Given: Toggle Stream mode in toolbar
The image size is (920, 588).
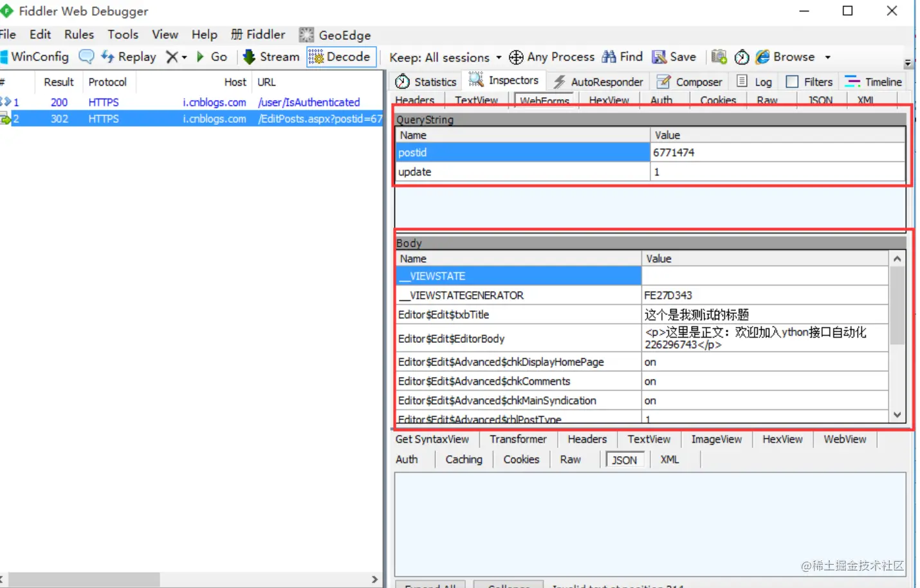Looking at the screenshot, I should click(271, 57).
